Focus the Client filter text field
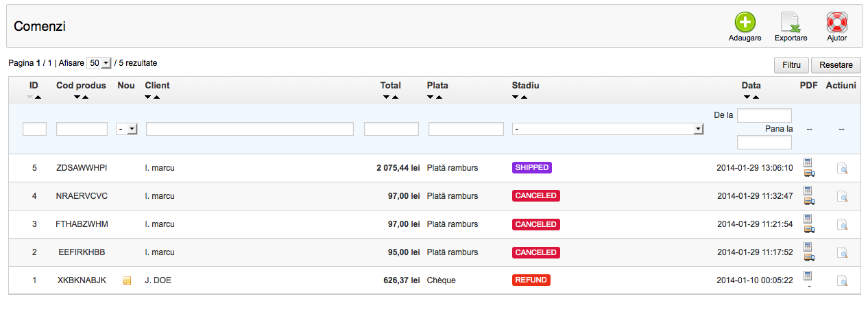This screenshot has height=325, width=868. (250, 129)
